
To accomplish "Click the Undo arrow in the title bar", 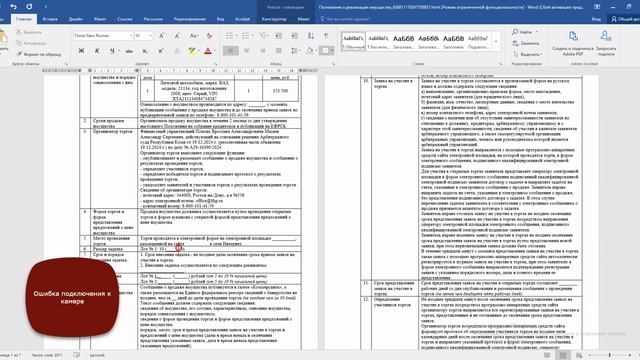I will click(x=13, y=7).
